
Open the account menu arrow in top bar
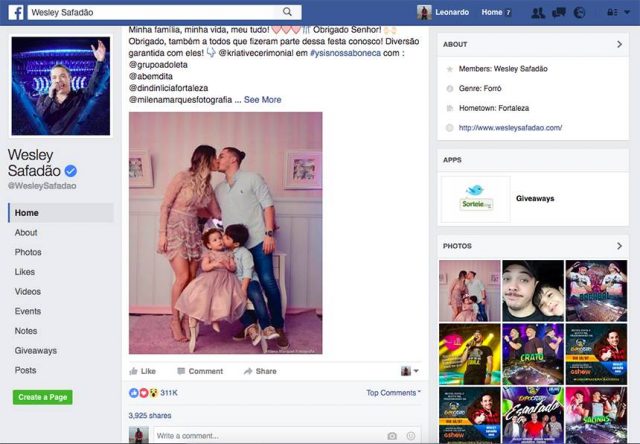[x=627, y=12]
